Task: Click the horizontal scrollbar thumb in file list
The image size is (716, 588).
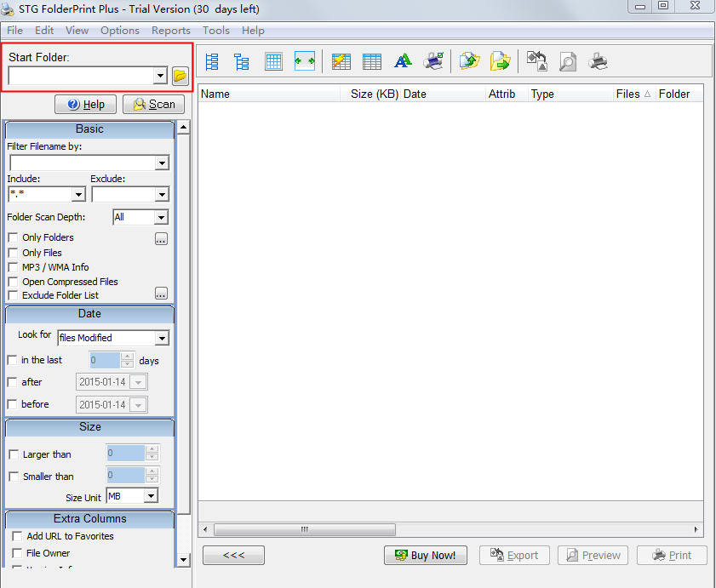Action: coord(305,529)
